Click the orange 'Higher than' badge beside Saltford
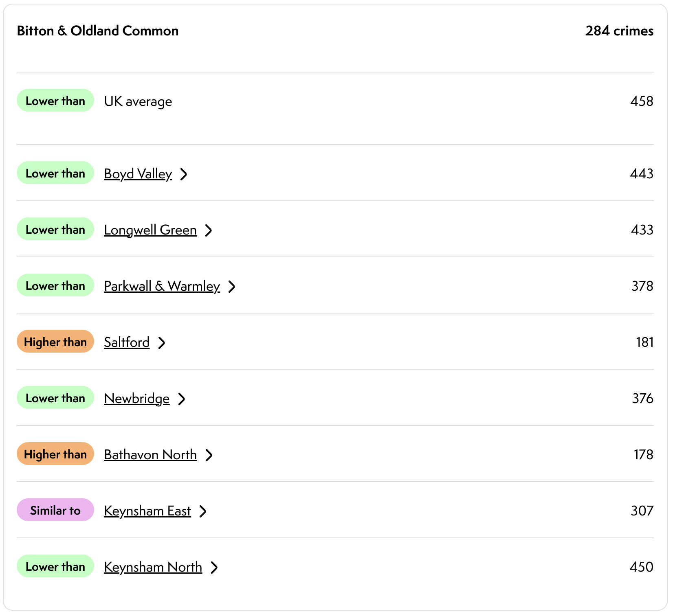 coord(55,342)
